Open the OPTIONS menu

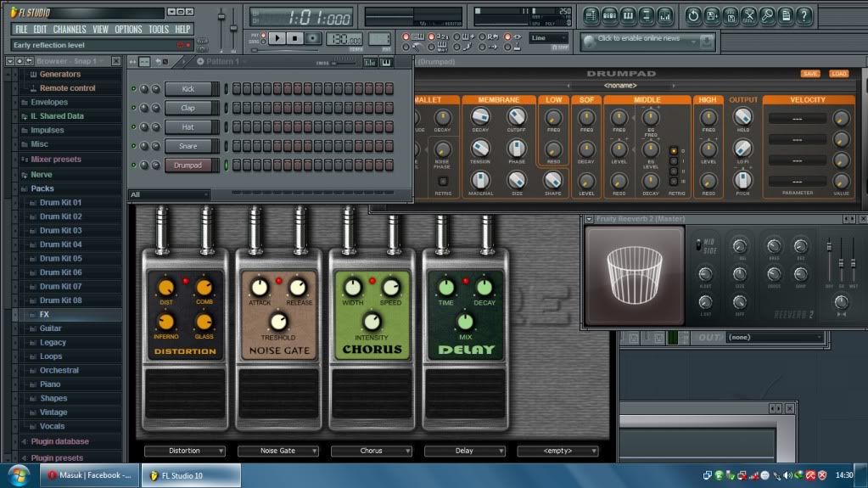point(128,30)
